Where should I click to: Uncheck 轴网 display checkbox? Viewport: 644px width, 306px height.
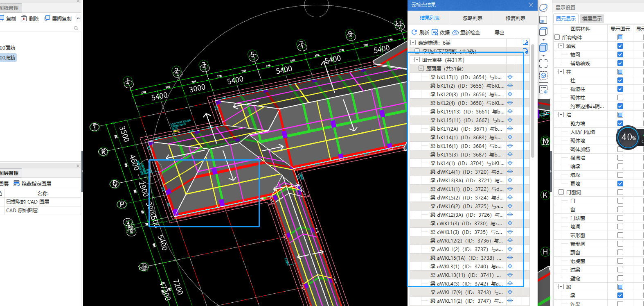pos(620,54)
